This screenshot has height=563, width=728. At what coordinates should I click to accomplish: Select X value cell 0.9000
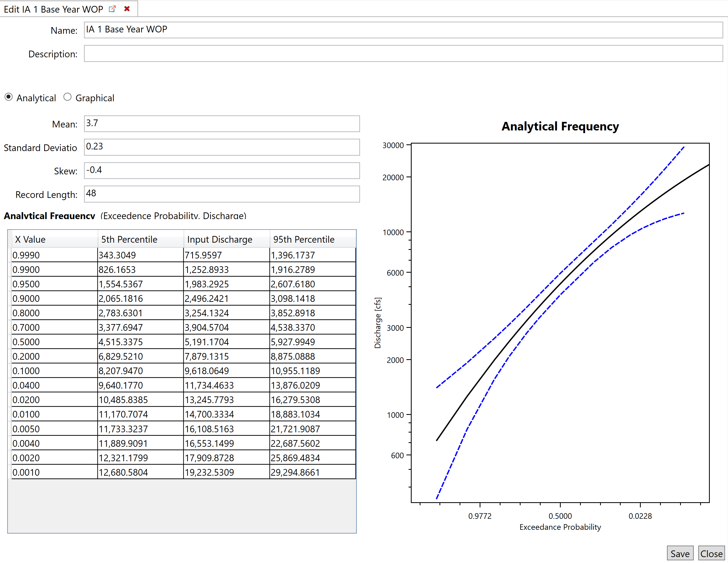point(55,299)
